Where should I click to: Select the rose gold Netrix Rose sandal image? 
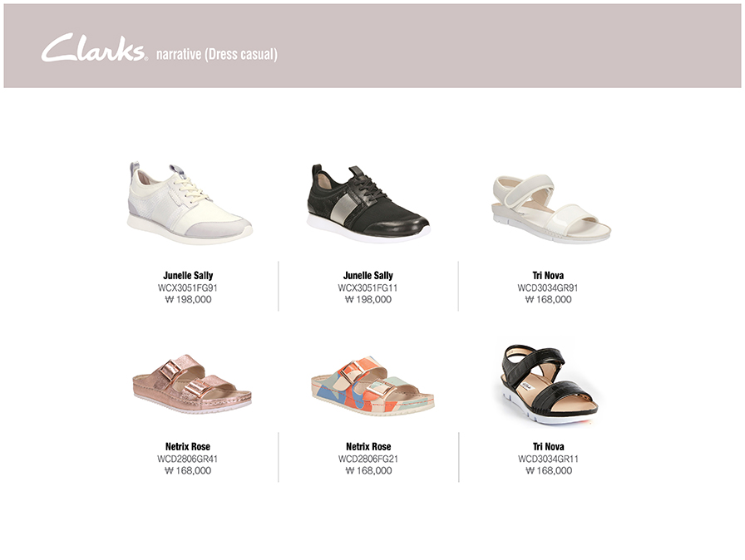[191, 386]
